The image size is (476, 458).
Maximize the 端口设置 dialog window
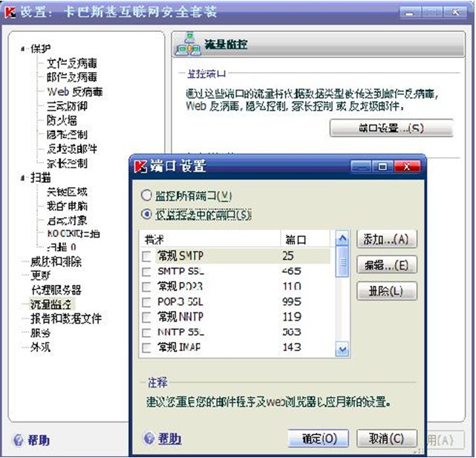[x=382, y=166]
